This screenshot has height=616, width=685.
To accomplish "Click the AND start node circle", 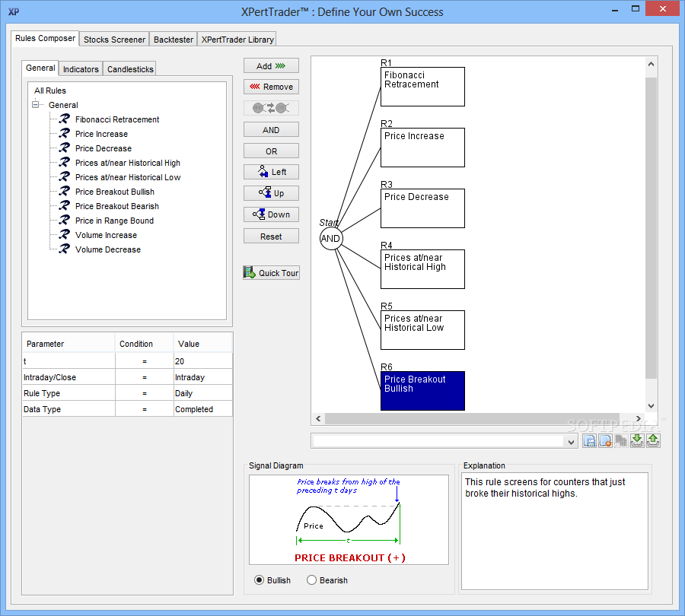I will click(x=331, y=238).
